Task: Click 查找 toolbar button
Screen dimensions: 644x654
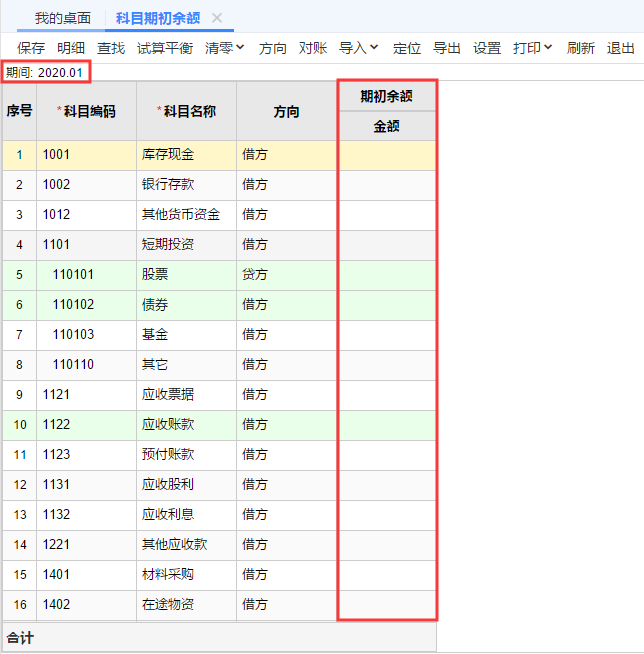Action: point(111,48)
